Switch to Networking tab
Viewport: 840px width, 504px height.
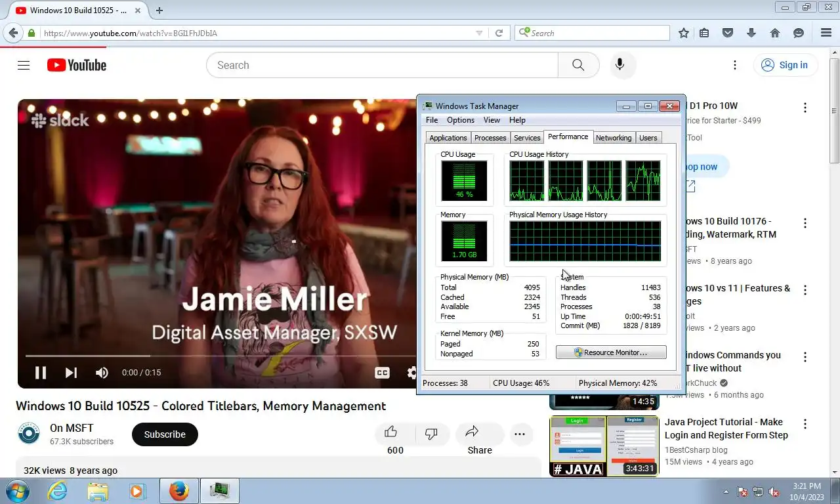(614, 138)
